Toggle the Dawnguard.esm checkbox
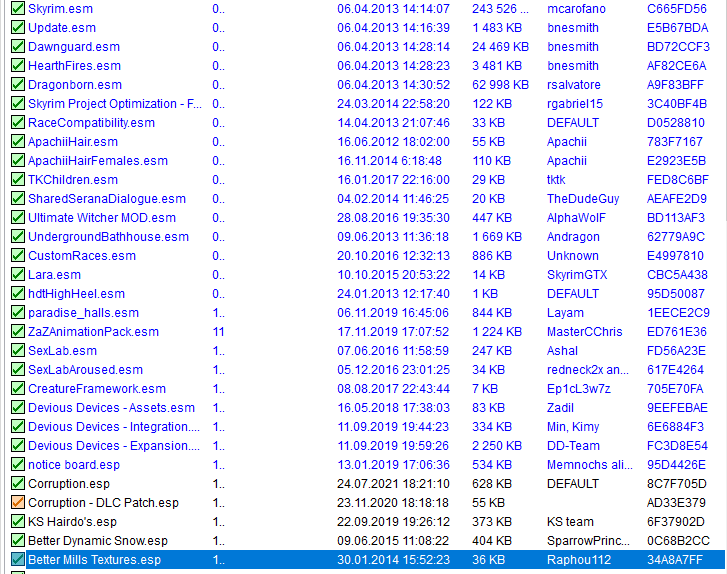 [x=18, y=47]
